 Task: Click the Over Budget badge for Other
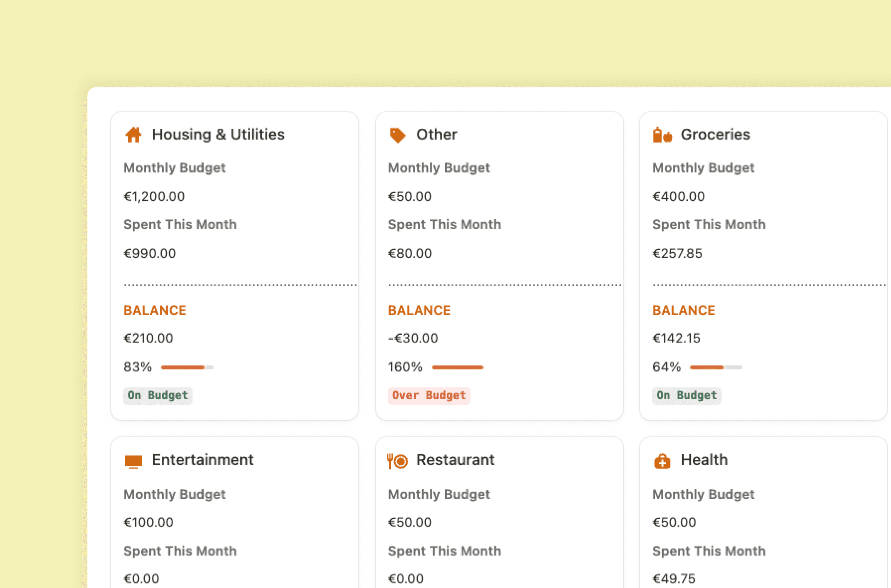(429, 396)
